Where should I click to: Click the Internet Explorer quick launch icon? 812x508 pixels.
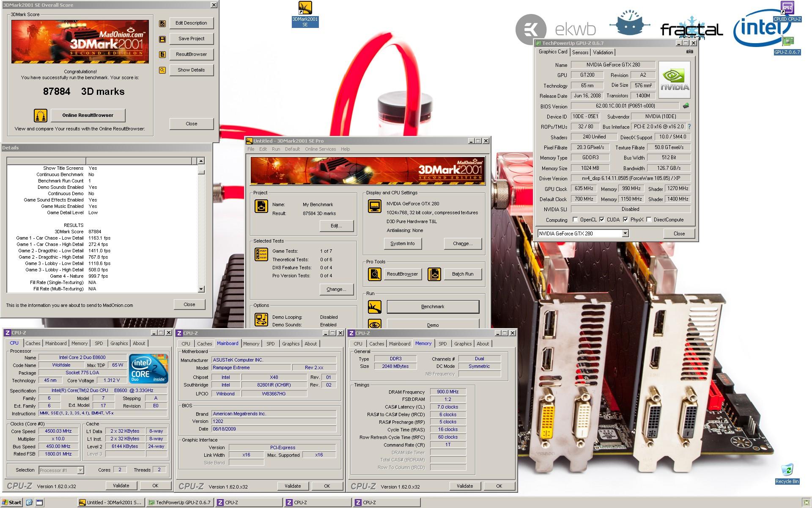pos(29,502)
